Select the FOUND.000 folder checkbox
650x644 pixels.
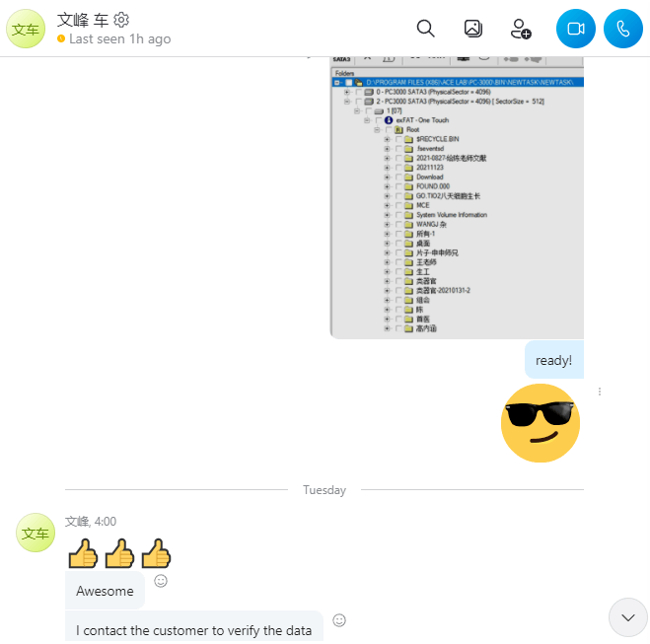tap(398, 186)
